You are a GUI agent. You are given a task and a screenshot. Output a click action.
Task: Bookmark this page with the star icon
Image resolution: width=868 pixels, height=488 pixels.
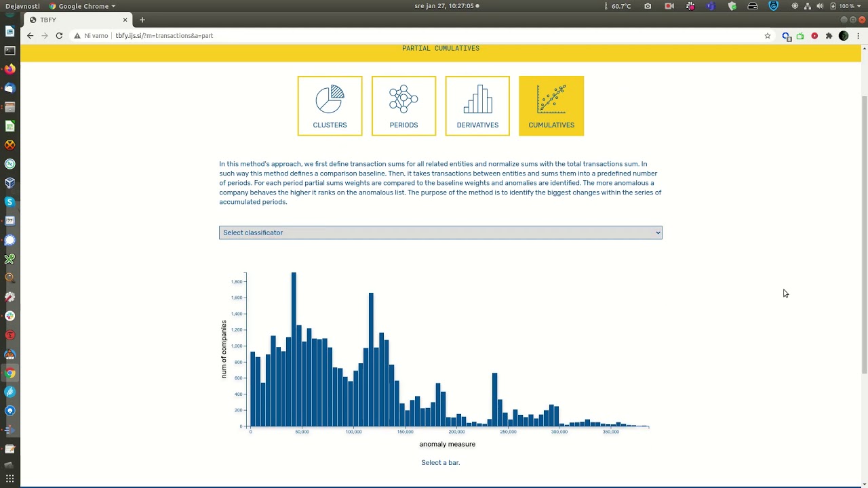[768, 36]
